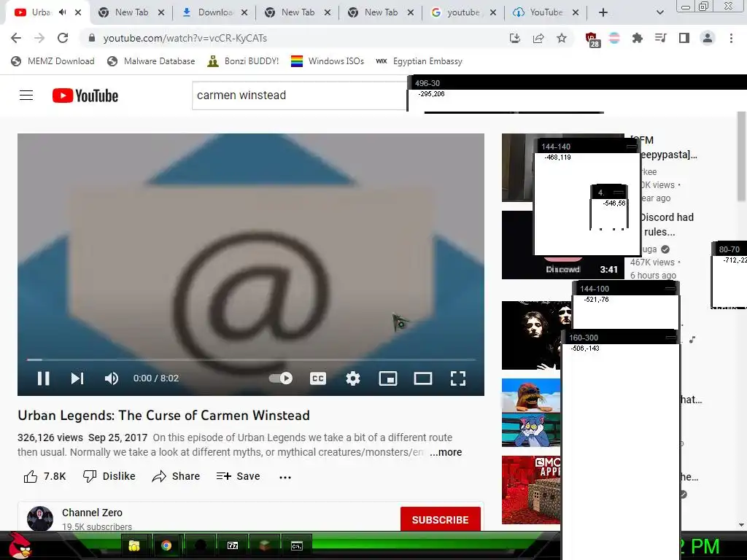Image resolution: width=747 pixels, height=560 pixels.
Task: Focus the search box with carmen winstead
Action: (299, 96)
